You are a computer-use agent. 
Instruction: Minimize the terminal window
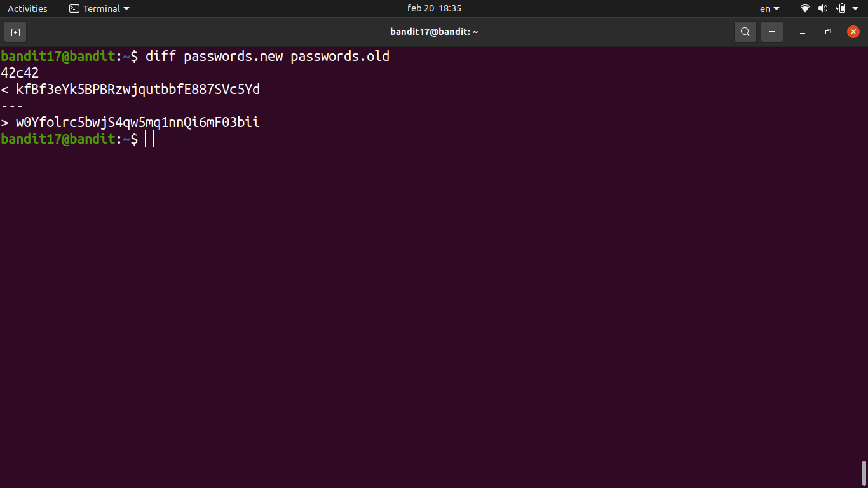click(803, 32)
